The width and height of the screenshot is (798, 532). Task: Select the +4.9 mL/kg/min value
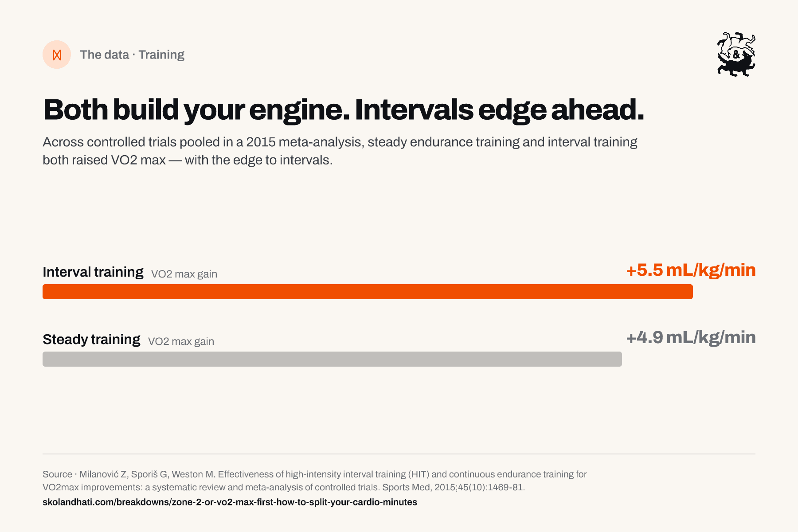coord(691,337)
